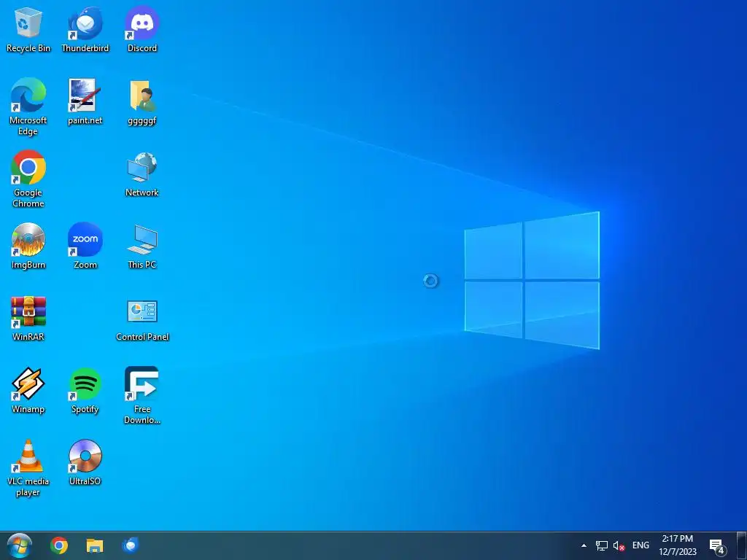The height and width of the screenshot is (560, 747).
Task: Select the This PC desktop icon
Action: click(x=142, y=246)
